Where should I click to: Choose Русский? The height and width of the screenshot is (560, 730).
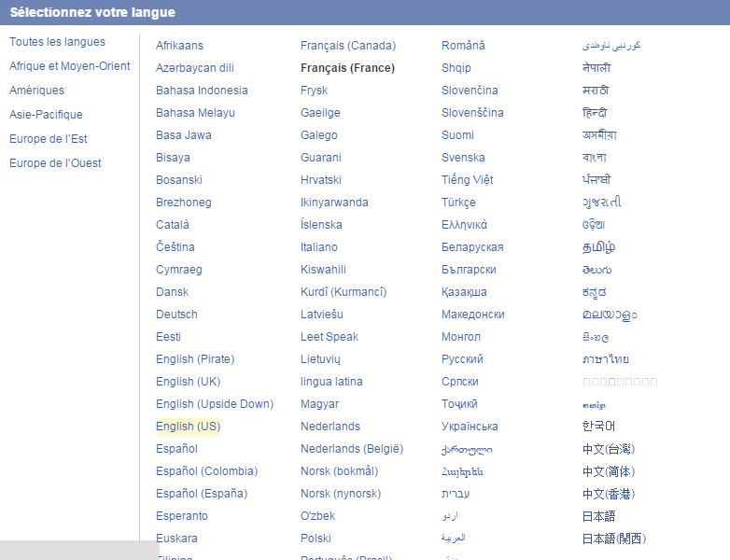tap(462, 359)
